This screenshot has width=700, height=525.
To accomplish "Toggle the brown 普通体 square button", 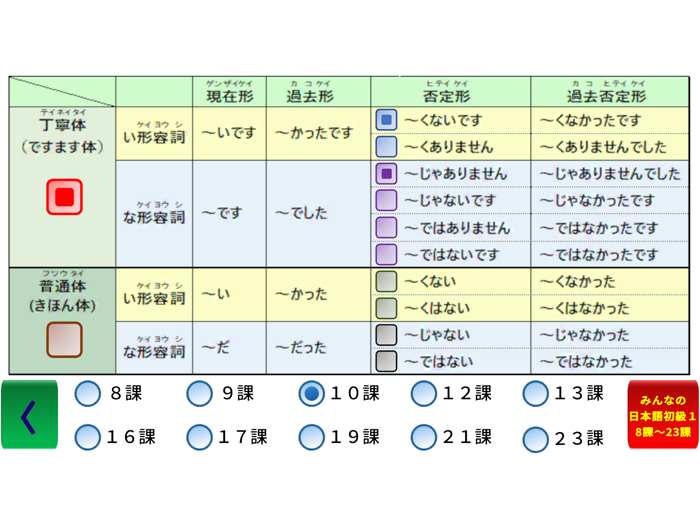I will coord(64,340).
